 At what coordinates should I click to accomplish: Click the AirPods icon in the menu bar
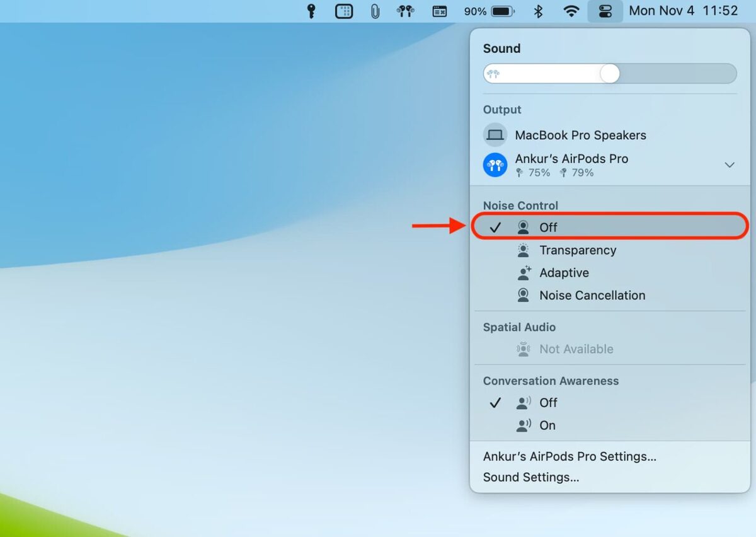tap(405, 11)
